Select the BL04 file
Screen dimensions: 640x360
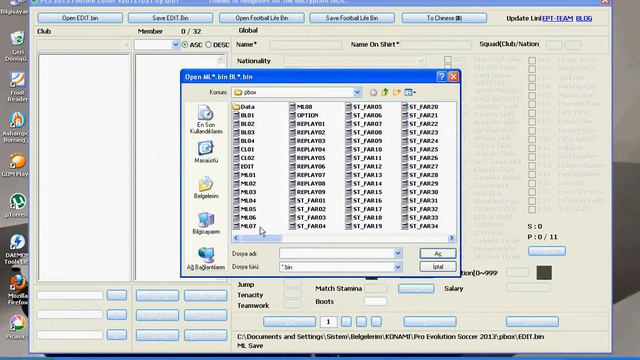[244, 141]
